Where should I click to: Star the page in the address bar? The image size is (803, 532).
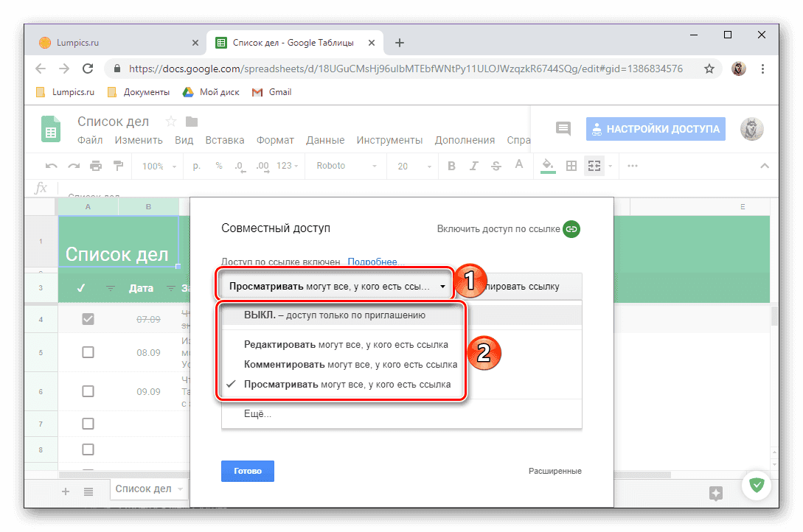tap(709, 68)
